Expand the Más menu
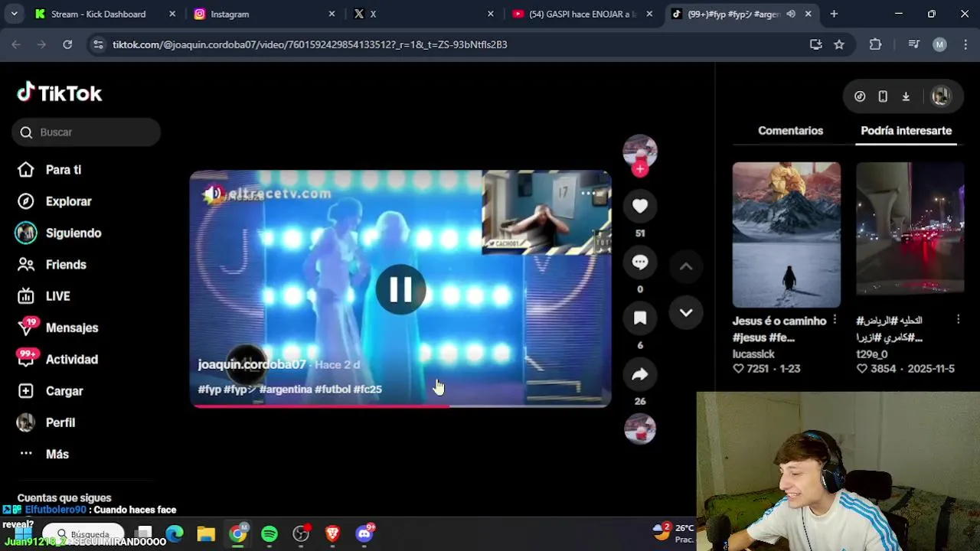980x551 pixels. 44,454
